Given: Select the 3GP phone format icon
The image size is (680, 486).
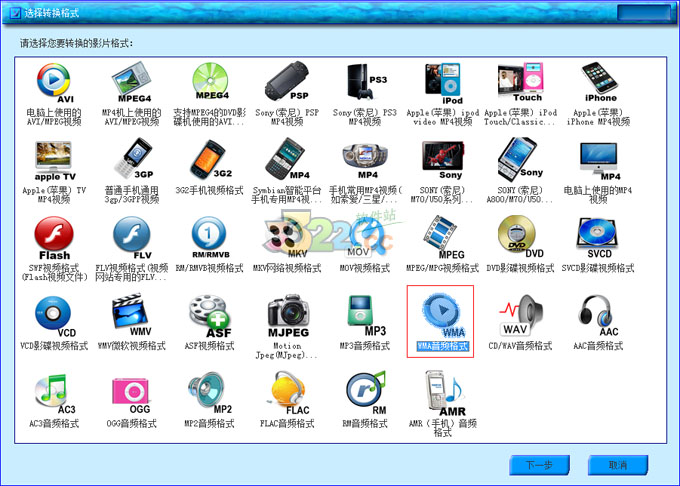Looking at the screenshot, I should tap(133, 159).
